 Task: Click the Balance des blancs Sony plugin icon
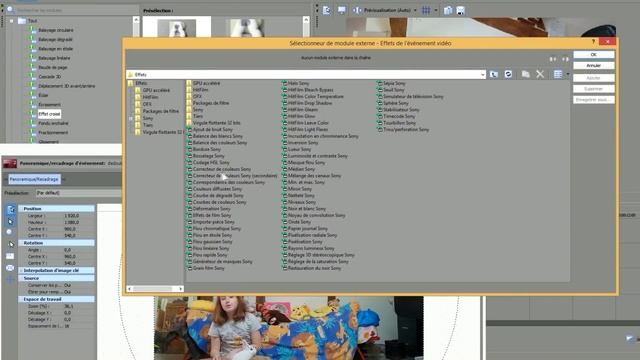[189, 136]
